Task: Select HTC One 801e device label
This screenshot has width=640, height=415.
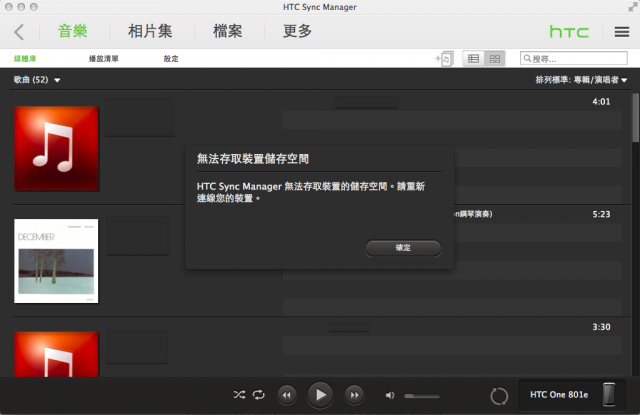Action: pyautogui.click(x=559, y=395)
